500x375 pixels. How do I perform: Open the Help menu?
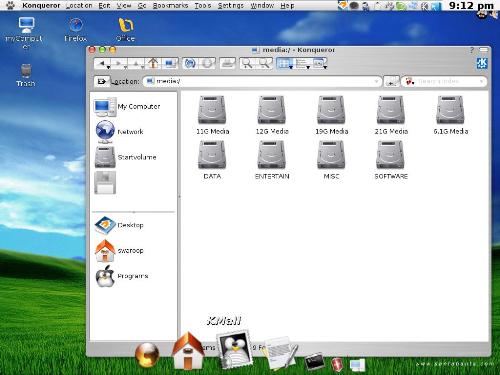(287, 5)
